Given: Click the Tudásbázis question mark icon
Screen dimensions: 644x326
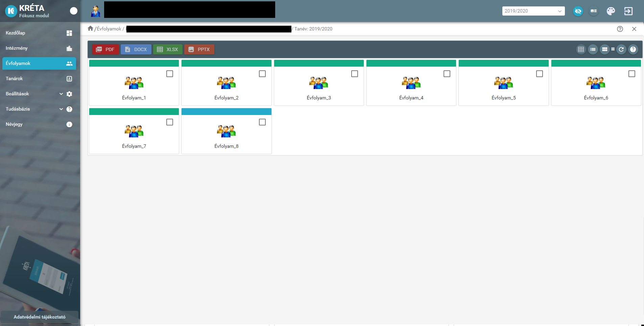Looking at the screenshot, I should [69, 109].
